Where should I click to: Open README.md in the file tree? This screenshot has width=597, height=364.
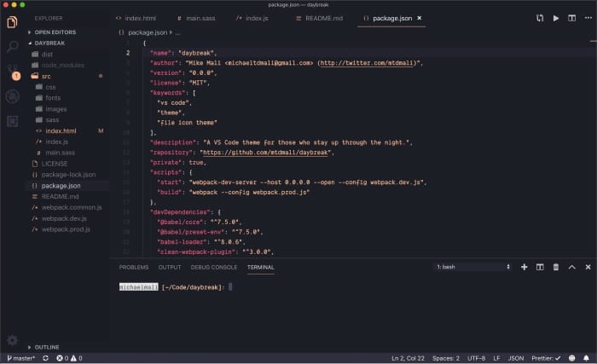click(x=60, y=196)
